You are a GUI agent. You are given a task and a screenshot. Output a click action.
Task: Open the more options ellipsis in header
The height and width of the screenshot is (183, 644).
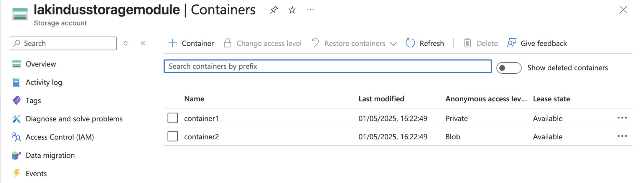click(x=311, y=10)
